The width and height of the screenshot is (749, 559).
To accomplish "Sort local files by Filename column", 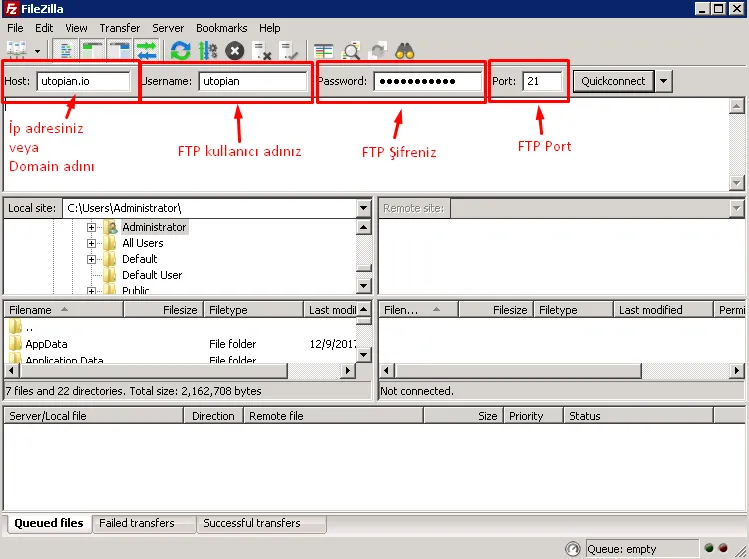I will pyautogui.click(x=64, y=310).
